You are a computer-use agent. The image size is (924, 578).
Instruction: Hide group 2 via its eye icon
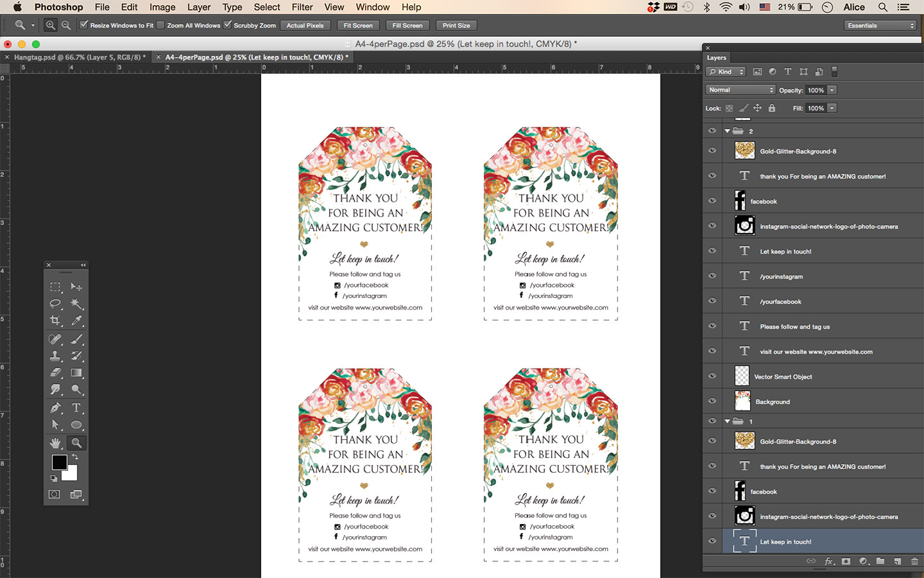click(712, 130)
